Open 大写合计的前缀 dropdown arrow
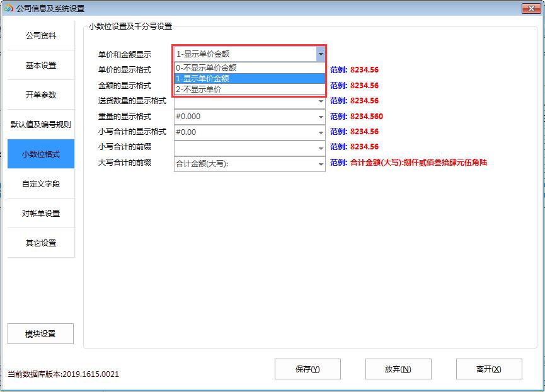Viewport: 545px width, 392px height. (x=321, y=164)
